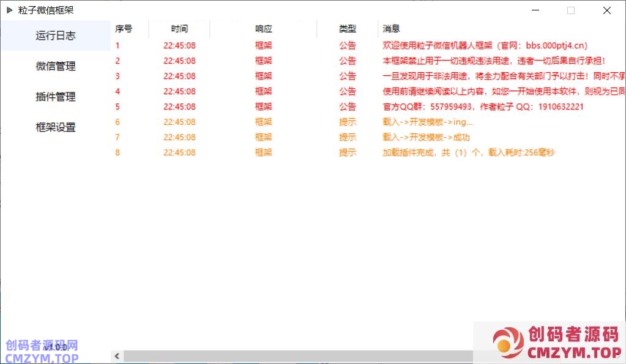Click the 消息 column header
This screenshot has height=364, width=626.
pos(392,29)
